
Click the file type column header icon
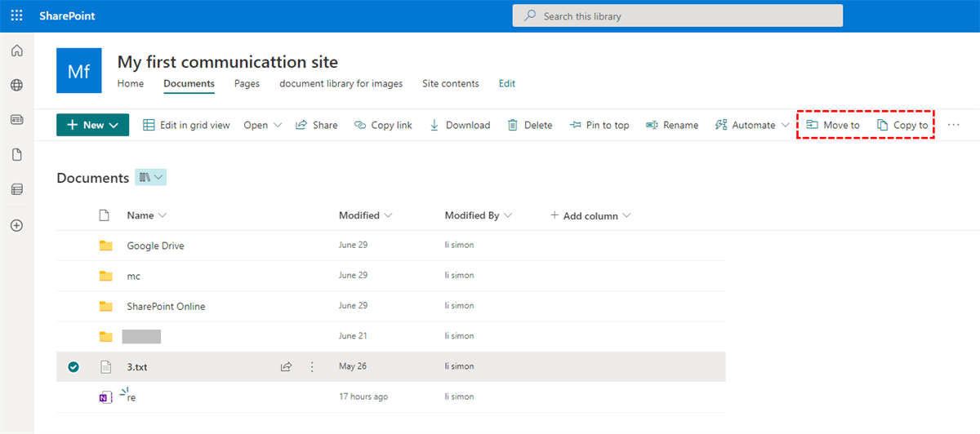point(104,215)
